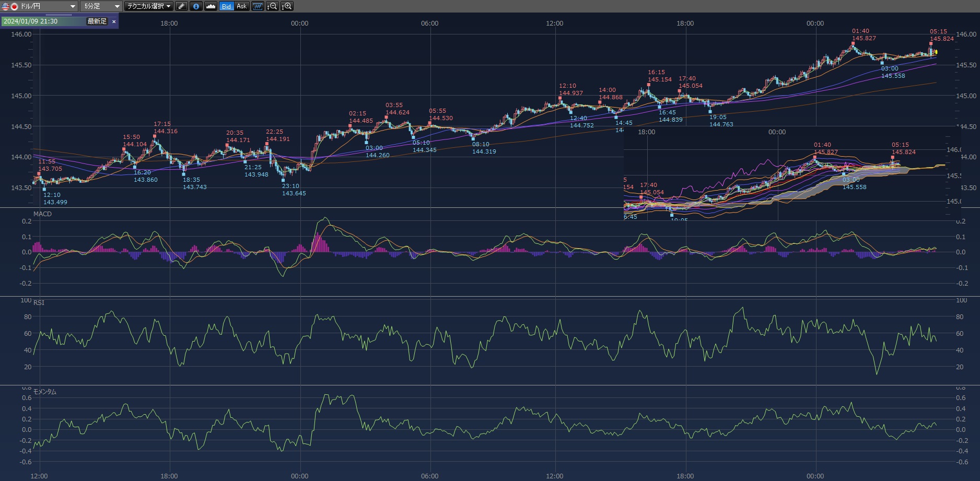Image resolution: width=980 pixels, height=481 pixels.
Task: Click the モメンタム panel label
Action: tap(45, 392)
